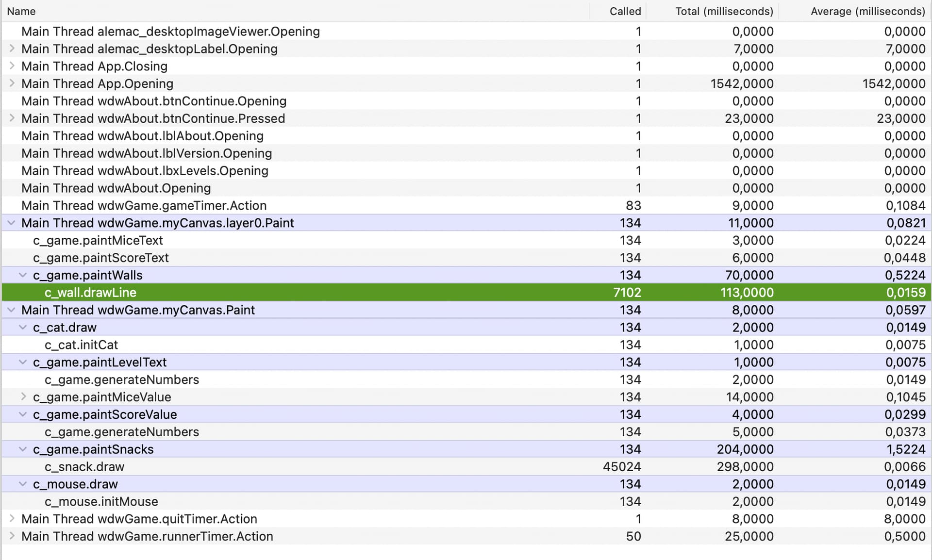Collapse the c_game.paintScoreValue row
Image resolution: width=932 pixels, height=560 pixels.
point(23,414)
